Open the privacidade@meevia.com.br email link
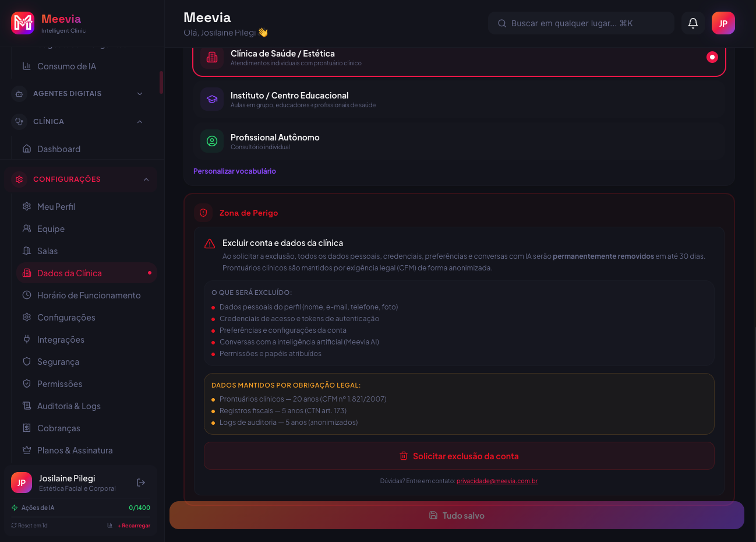Image resolution: width=756 pixels, height=542 pixels. pyautogui.click(x=497, y=481)
